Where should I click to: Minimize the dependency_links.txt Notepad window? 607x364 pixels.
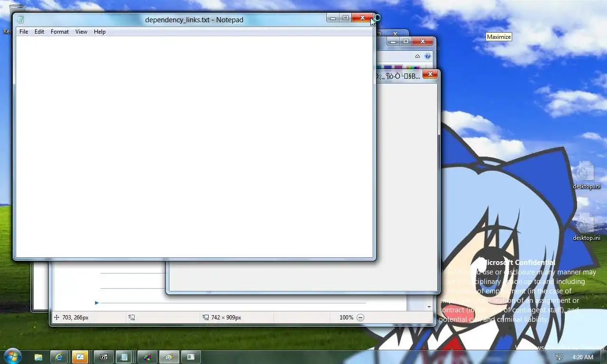pyautogui.click(x=333, y=18)
